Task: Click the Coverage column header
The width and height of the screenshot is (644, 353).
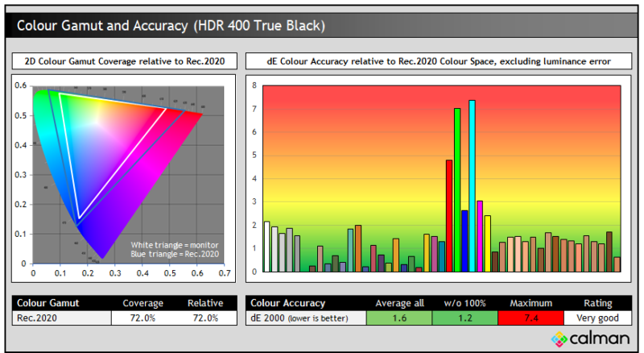Action: (x=143, y=303)
